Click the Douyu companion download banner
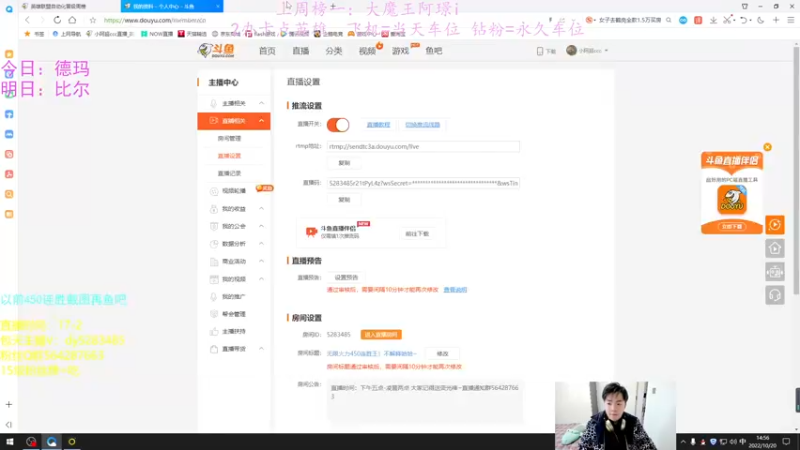The height and width of the screenshot is (450, 800). pyautogui.click(x=732, y=193)
